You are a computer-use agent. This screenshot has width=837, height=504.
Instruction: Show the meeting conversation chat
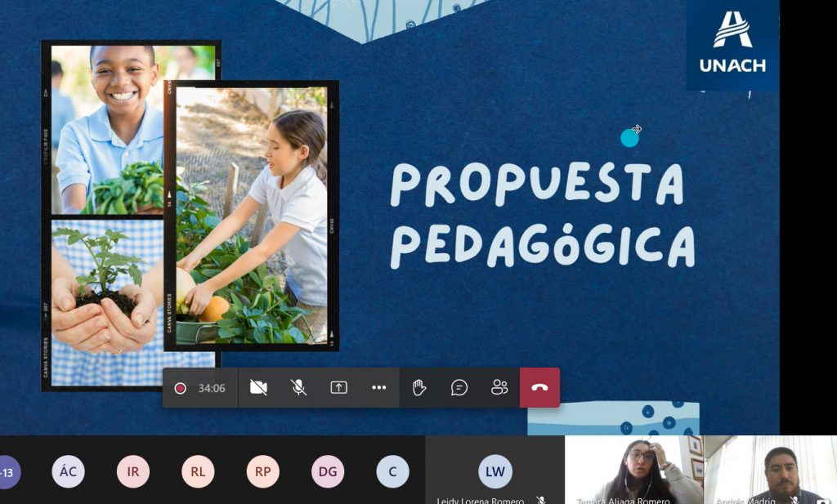pyautogui.click(x=459, y=388)
